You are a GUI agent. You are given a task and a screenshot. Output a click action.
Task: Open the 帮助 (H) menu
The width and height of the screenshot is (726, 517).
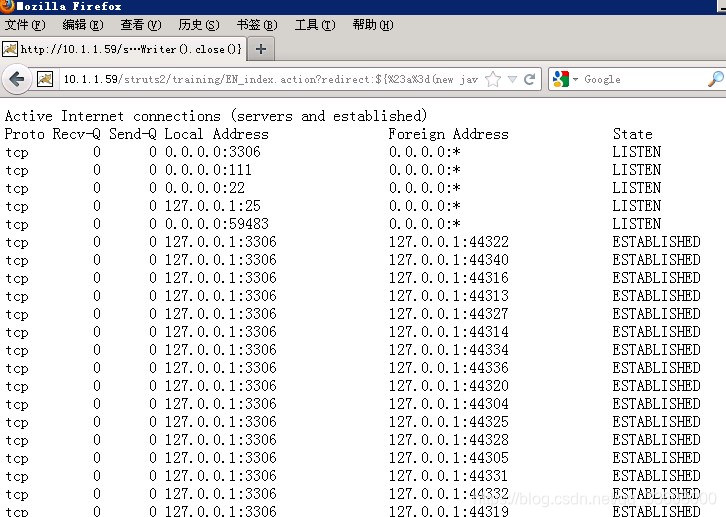373,25
